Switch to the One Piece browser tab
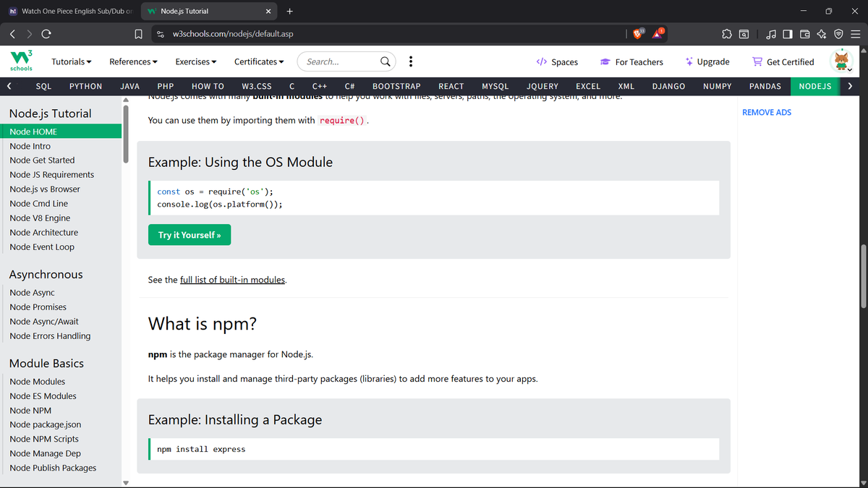Viewport: 868px width, 488px height. (70, 11)
